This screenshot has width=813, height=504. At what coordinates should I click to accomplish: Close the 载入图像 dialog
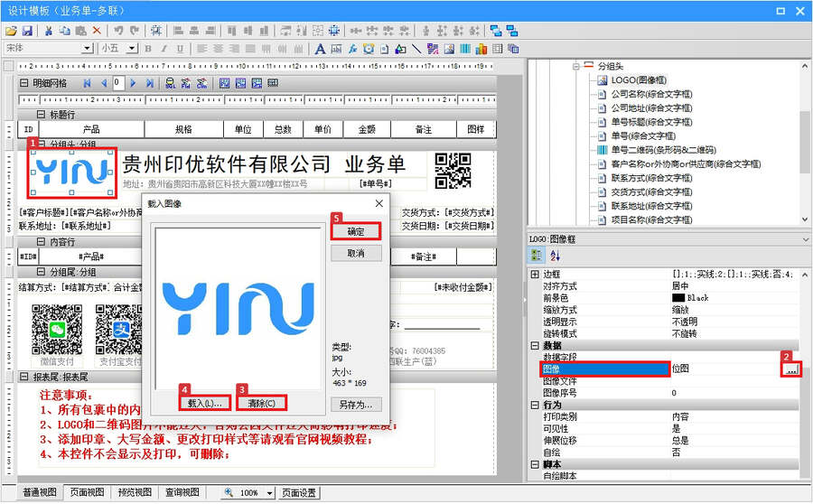[x=379, y=204]
